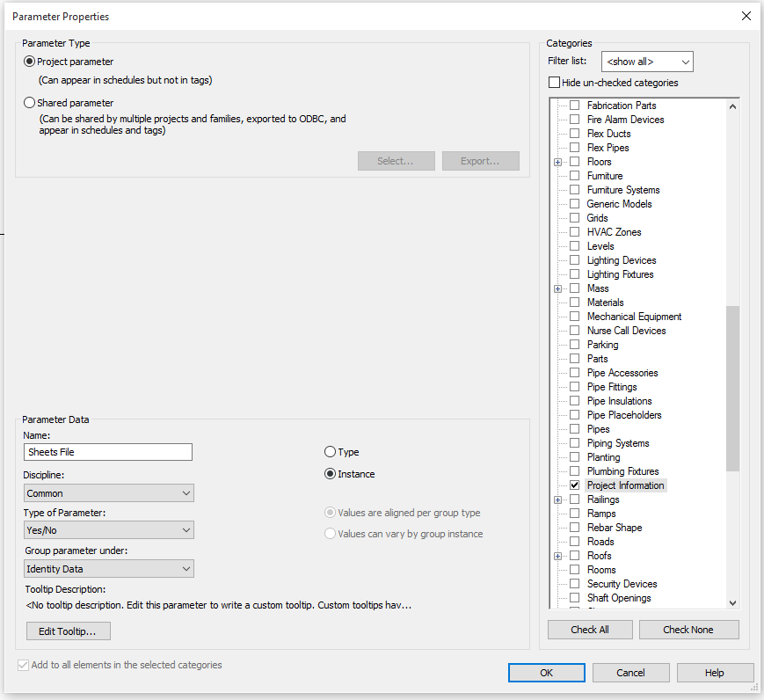Expand the Floors tree node
764x700 pixels.
pyautogui.click(x=558, y=161)
